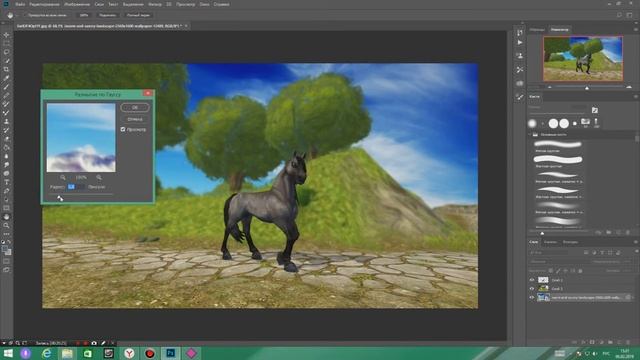Click the Navigator zoom slider
Screen dimensions: 640x360
588,87
